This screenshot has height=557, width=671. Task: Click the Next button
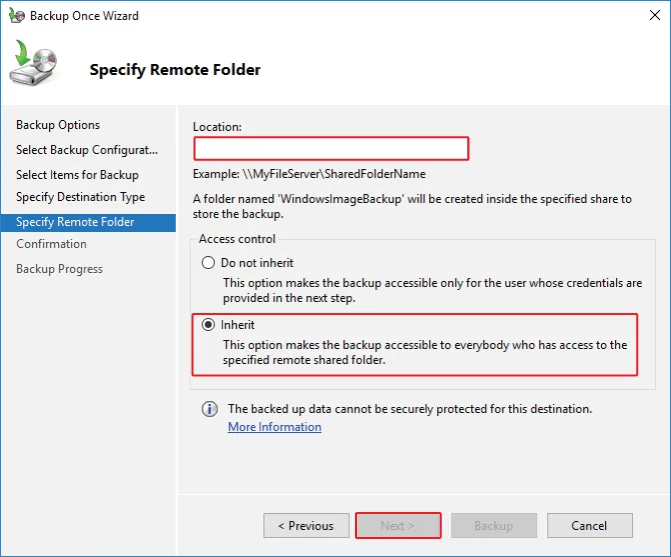(x=398, y=525)
